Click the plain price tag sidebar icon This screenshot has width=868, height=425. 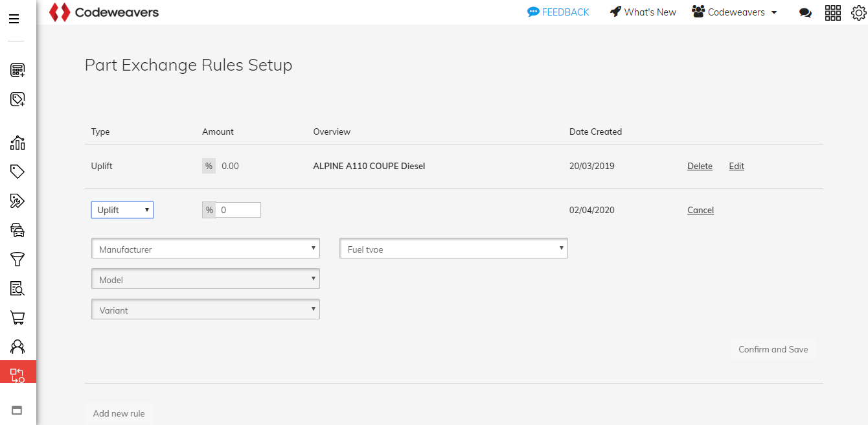17,172
